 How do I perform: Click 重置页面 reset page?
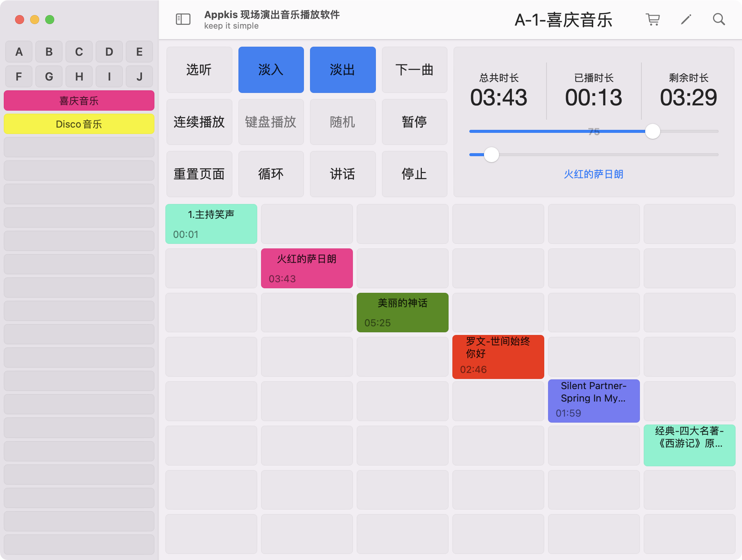point(199,174)
